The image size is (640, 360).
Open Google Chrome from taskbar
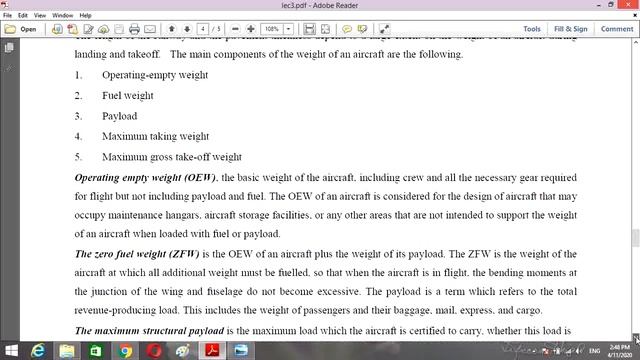tap(125, 351)
